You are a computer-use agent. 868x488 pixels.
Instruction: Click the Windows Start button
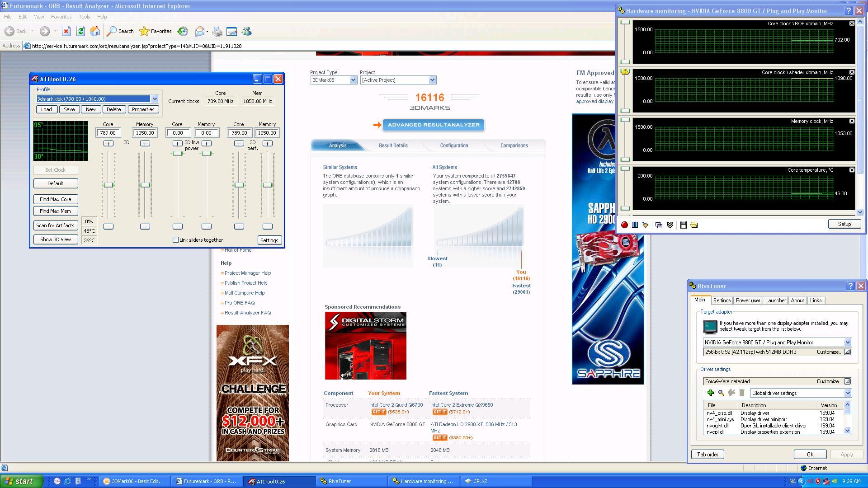click(x=21, y=481)
